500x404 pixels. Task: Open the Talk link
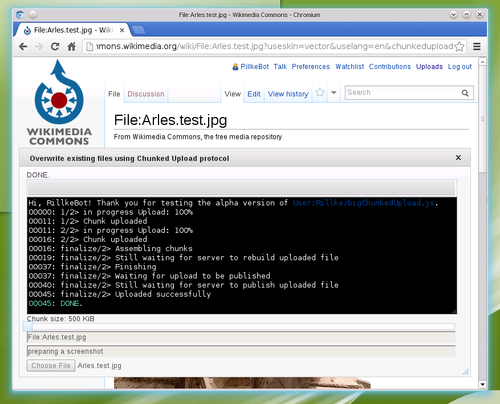(280, 67)
